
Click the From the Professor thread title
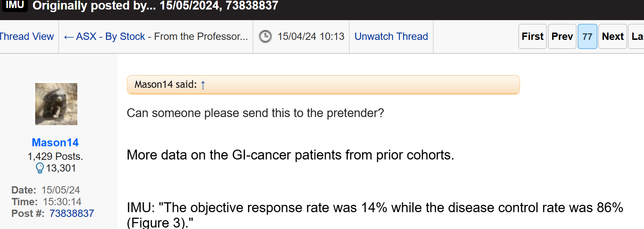(x=201, y=37)
